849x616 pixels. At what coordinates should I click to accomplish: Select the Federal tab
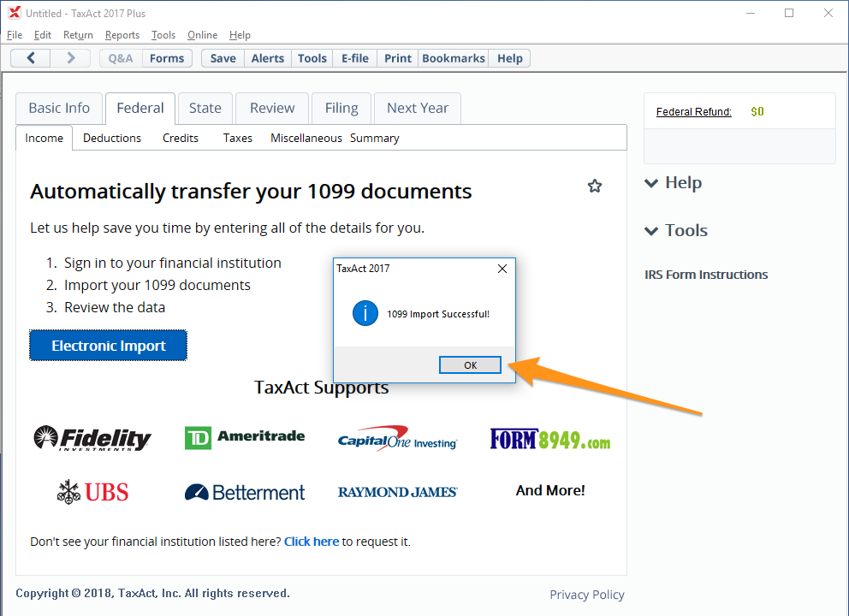(140, 109)
